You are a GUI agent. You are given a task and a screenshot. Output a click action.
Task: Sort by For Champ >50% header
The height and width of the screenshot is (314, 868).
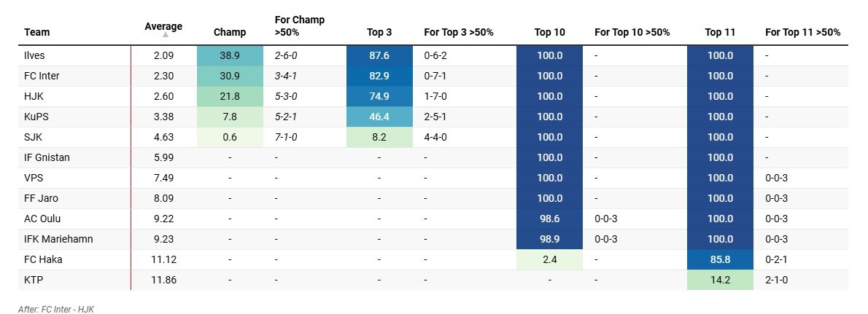(x=299, y=25)
